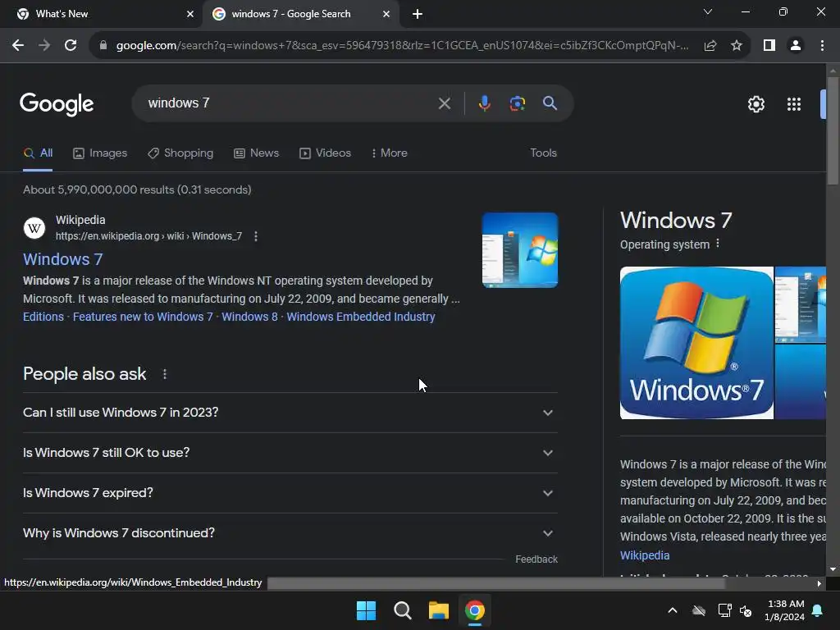Open the tab search dropdown arrow
Screen dimensions: 840x630
click(708, 11)
